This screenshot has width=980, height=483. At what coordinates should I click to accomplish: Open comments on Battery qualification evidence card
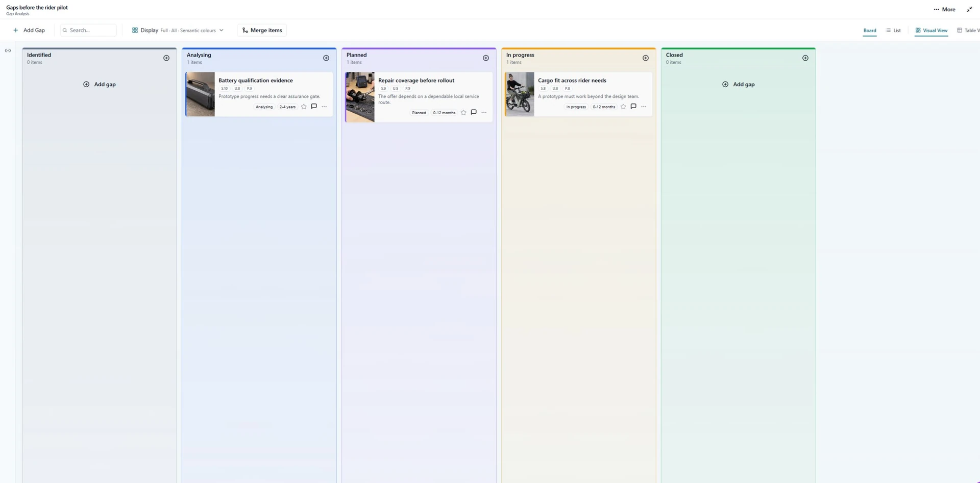[314, 107]
